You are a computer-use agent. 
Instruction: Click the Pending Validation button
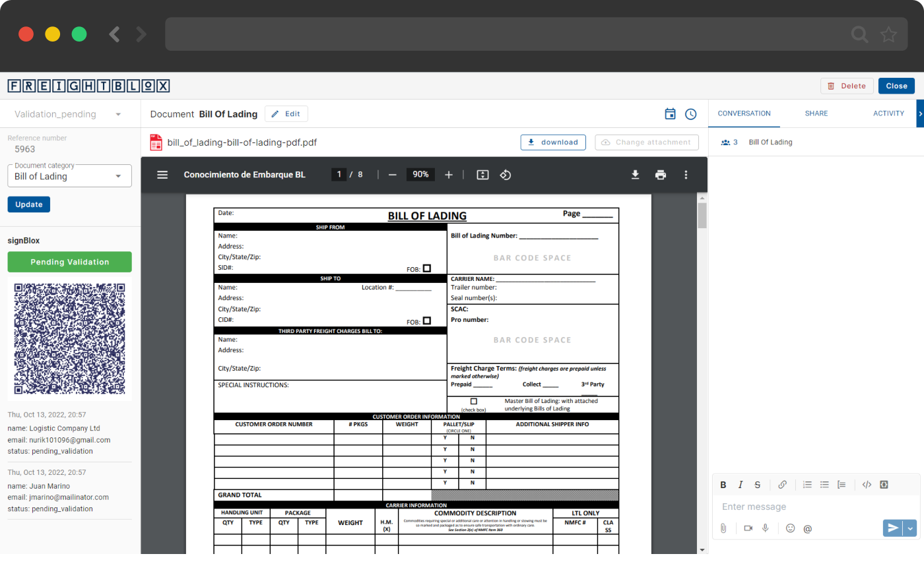click(x=70, y=262)
